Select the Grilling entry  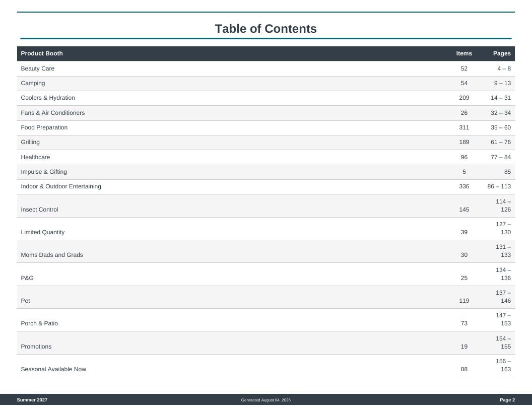coord(30,142)
